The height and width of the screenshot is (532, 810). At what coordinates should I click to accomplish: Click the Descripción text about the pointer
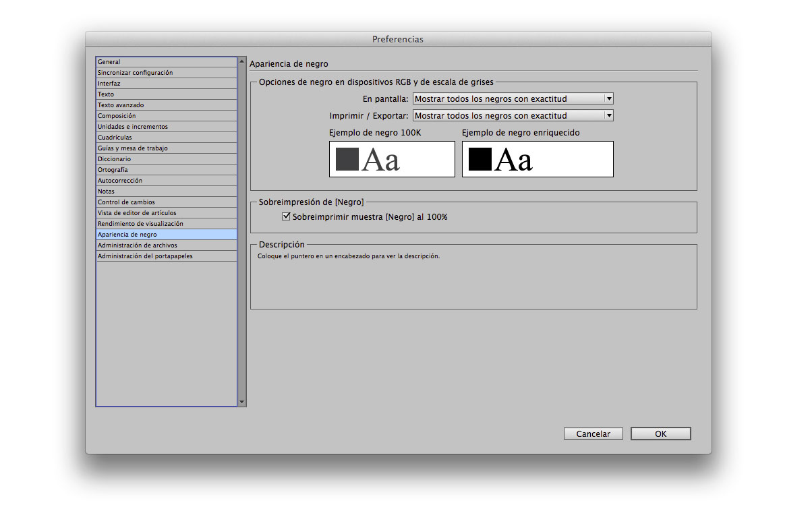coord(349,256)
